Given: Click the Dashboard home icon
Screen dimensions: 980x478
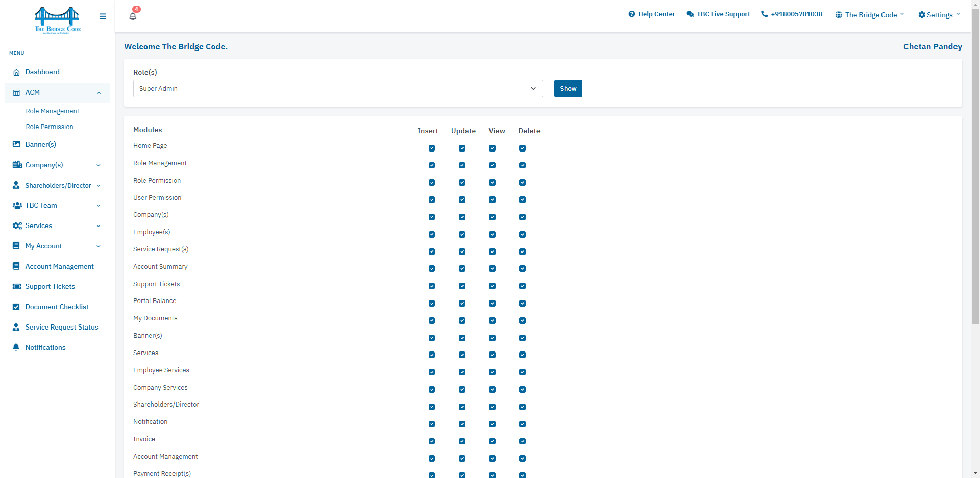Looking at the screenshot, I should (16, 72).
